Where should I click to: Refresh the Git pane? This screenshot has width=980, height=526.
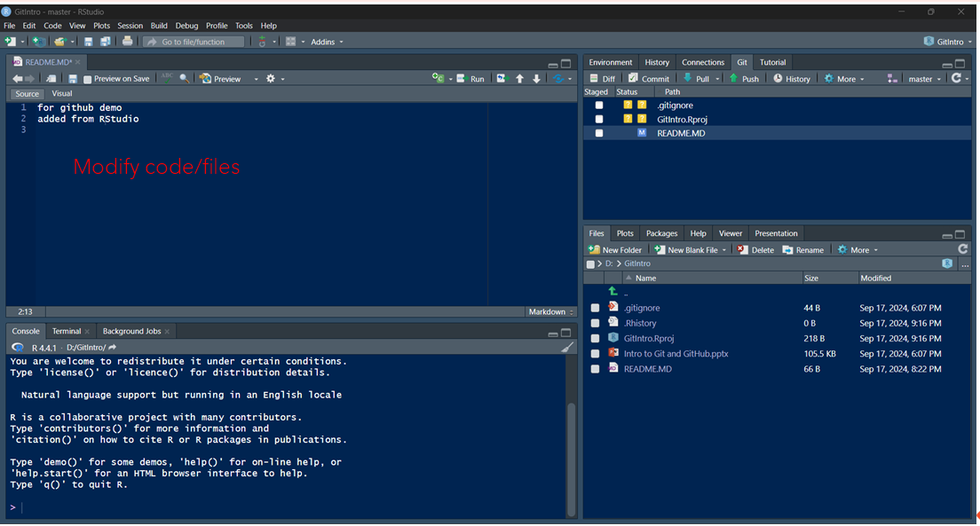pyautogui.click(x=956, y=78)
